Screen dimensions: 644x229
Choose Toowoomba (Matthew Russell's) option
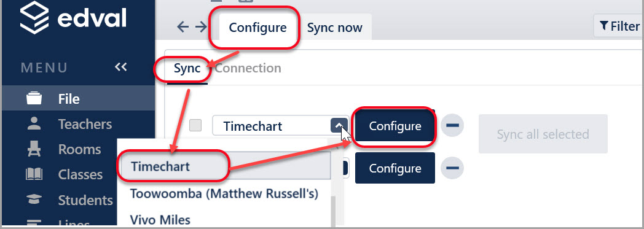(224, 193)
